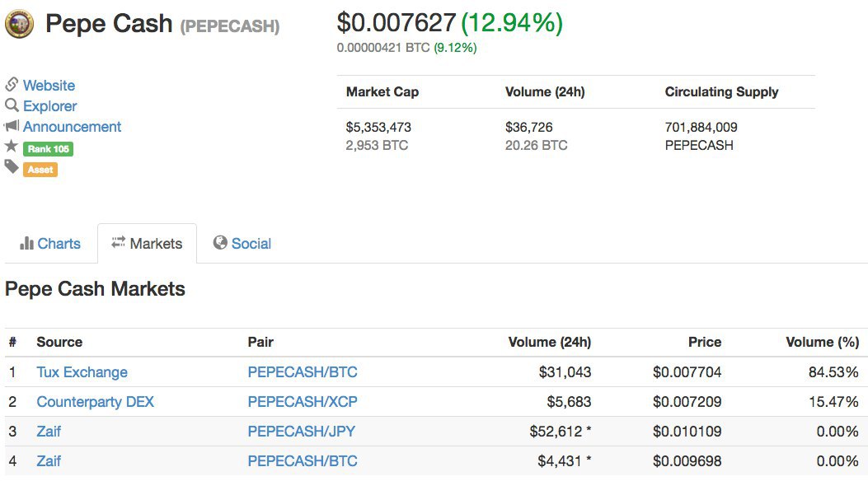868x481 pixels.
Task: Switch to the Charts tab
Action: click(50, 243)
